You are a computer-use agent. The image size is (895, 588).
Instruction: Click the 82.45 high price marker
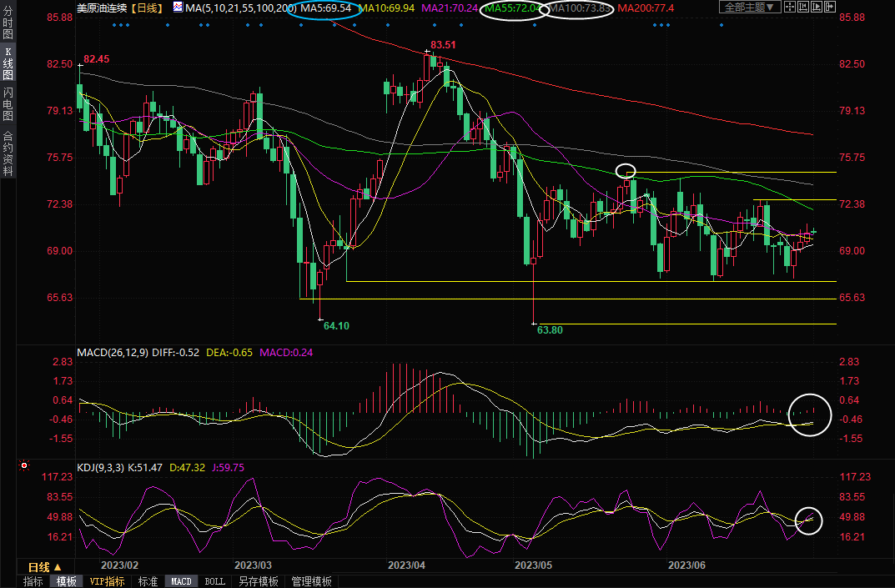click(x=96, y=60)
